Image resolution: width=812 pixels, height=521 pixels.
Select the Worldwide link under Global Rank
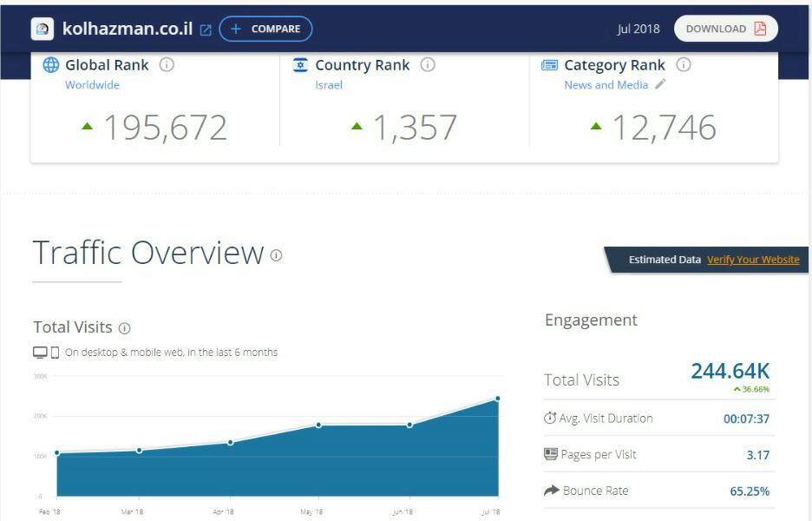[92, 85]
